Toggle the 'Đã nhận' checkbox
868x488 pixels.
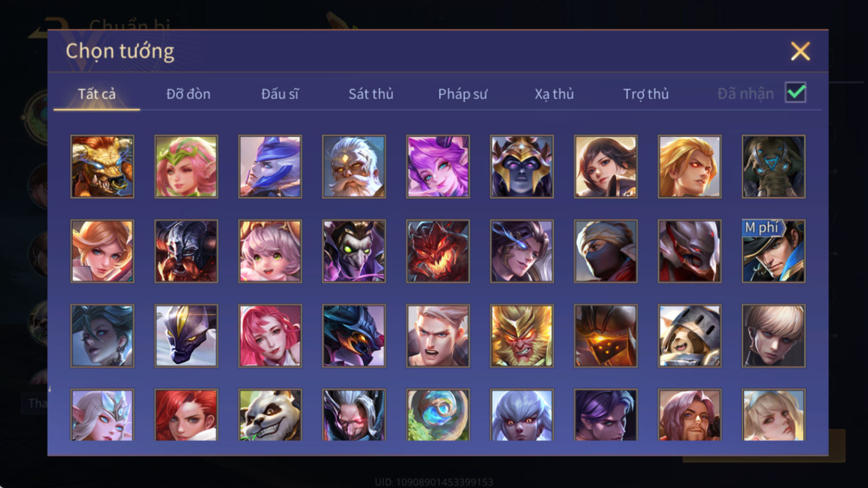pyautogui.click(x=795, y=92)
